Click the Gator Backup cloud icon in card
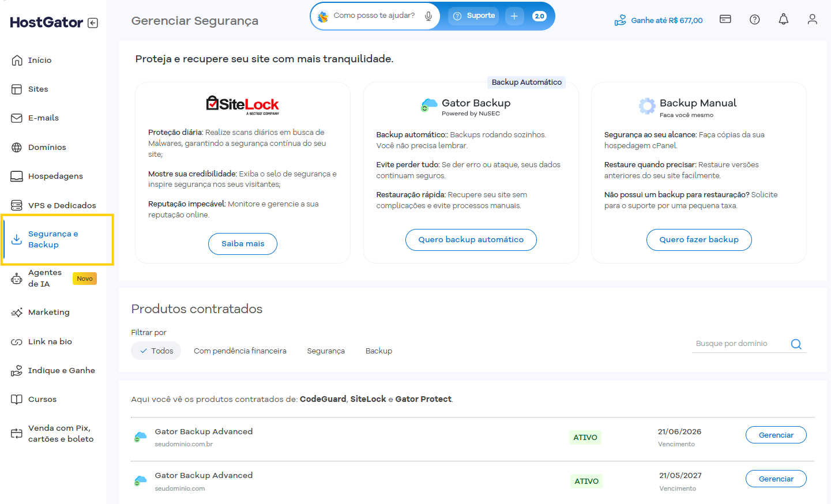 [x=429, y=105]
